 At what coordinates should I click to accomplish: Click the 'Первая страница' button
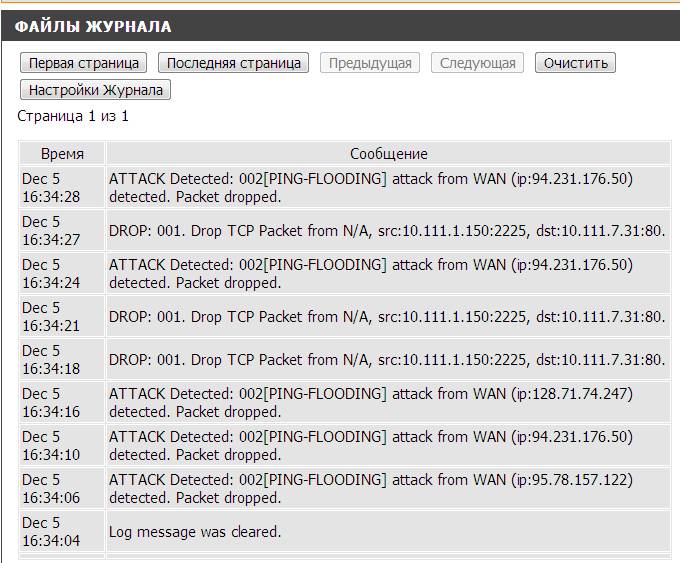click(84, 63)
